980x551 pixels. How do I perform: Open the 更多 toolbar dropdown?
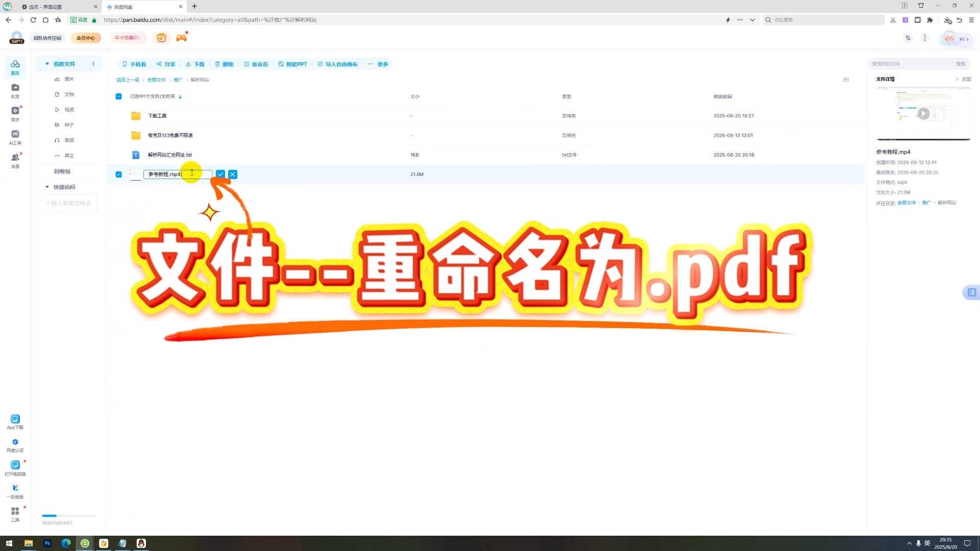[378, 64]
